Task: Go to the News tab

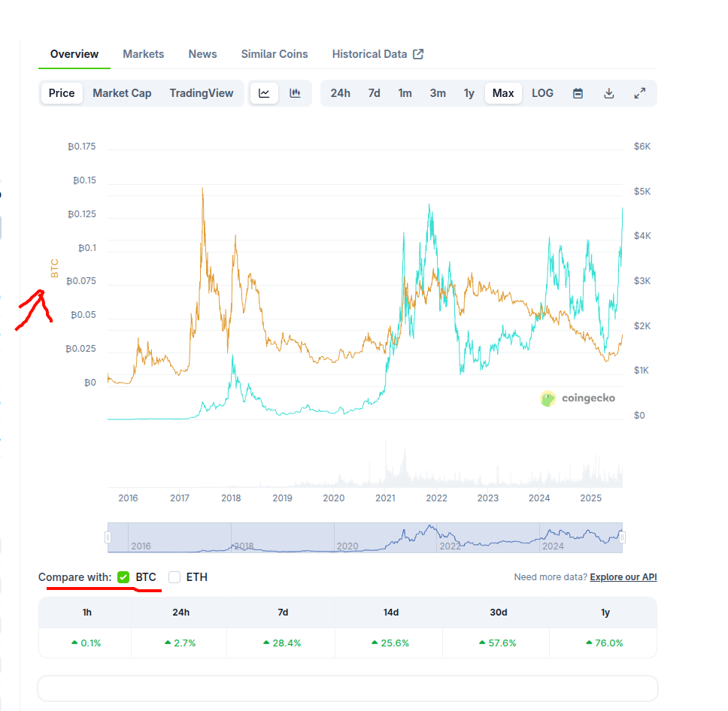Action: (202, 54)
